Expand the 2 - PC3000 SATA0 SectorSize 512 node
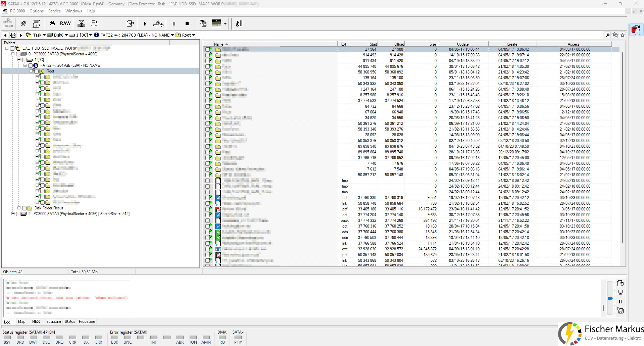Image resolution: width=644 pixels, height=346 pixels. (13, 214)
